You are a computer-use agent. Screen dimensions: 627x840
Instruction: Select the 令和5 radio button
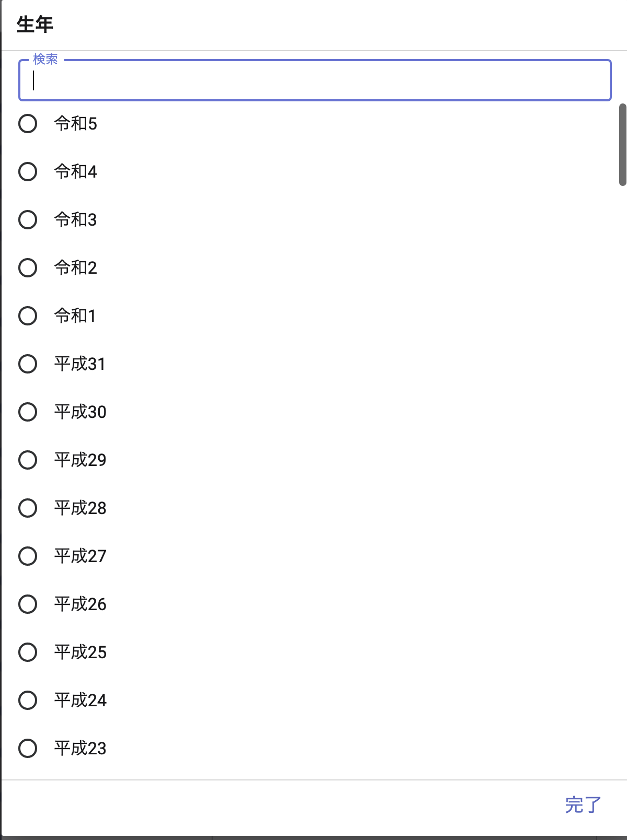[x=28, y=124]
